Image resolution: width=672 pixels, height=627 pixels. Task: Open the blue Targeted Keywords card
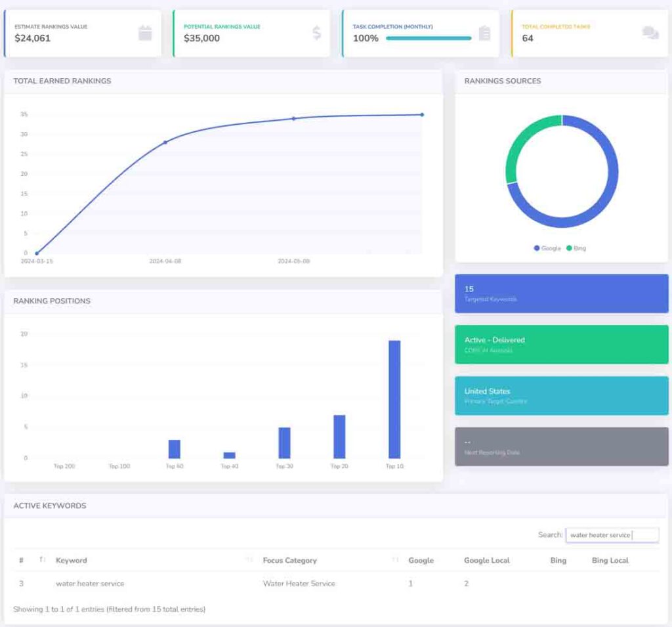click(x=561, y=293)
